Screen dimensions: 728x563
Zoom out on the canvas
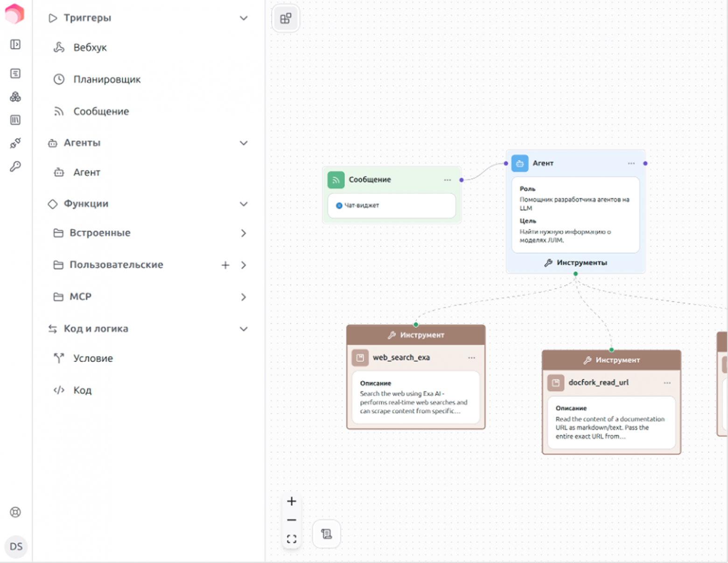[292, 520]
